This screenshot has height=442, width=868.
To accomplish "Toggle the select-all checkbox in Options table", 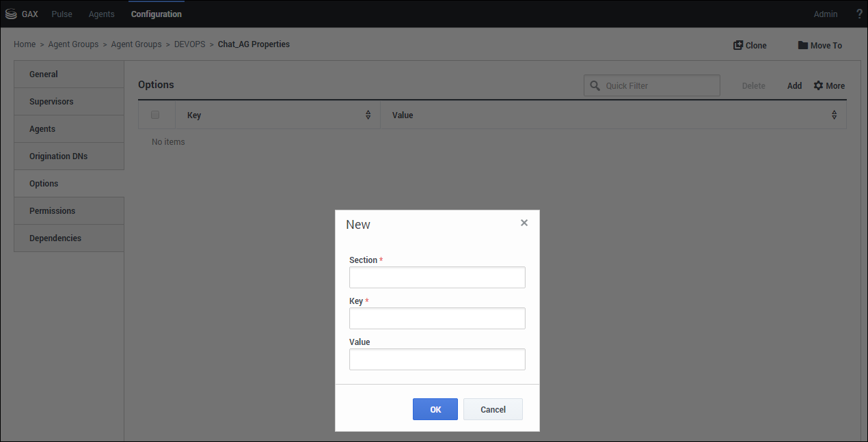I will (155, 115).
